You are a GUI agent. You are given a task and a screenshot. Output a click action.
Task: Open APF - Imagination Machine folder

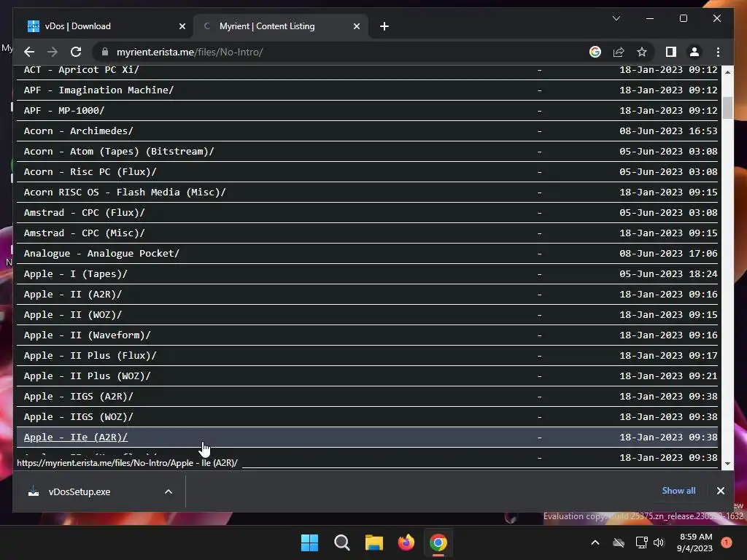98,90
